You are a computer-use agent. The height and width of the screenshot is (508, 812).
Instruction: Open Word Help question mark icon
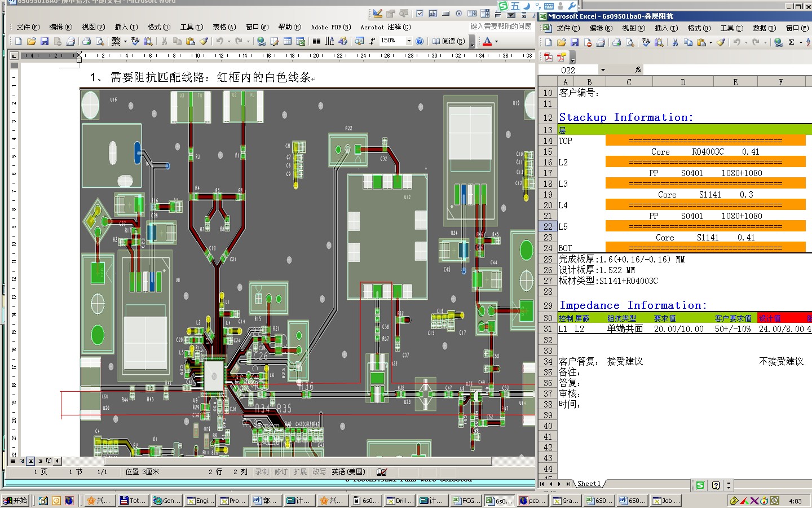click(x=420, y=41)
